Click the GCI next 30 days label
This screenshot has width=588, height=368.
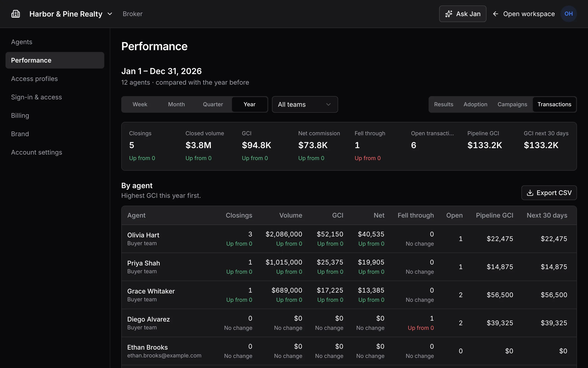click(546, 133)
